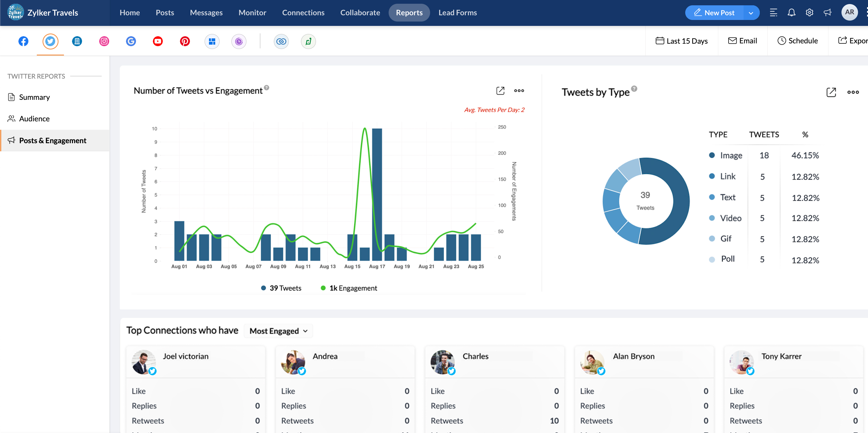868x433 pixels.
Task: Open Last 15 Days date range
Action: tap(681, 41)
